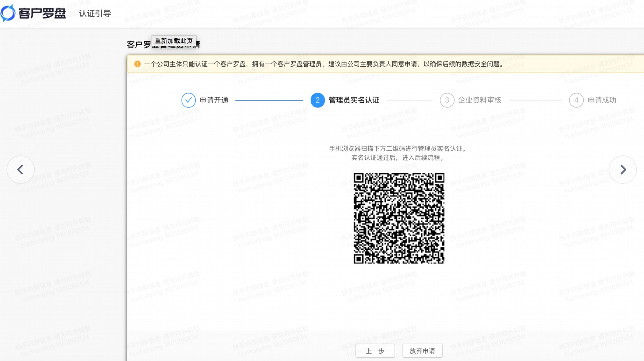Click the 管理员实名认证 step label
This screenshot has height=361, width=644.
pyautogui.click(x=353, y=100)
